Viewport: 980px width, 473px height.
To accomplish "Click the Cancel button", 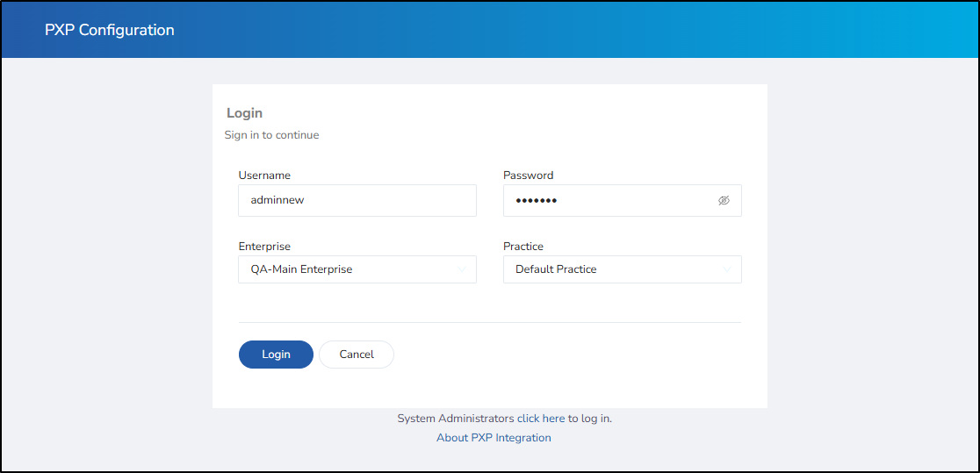I will click(357, 355).
